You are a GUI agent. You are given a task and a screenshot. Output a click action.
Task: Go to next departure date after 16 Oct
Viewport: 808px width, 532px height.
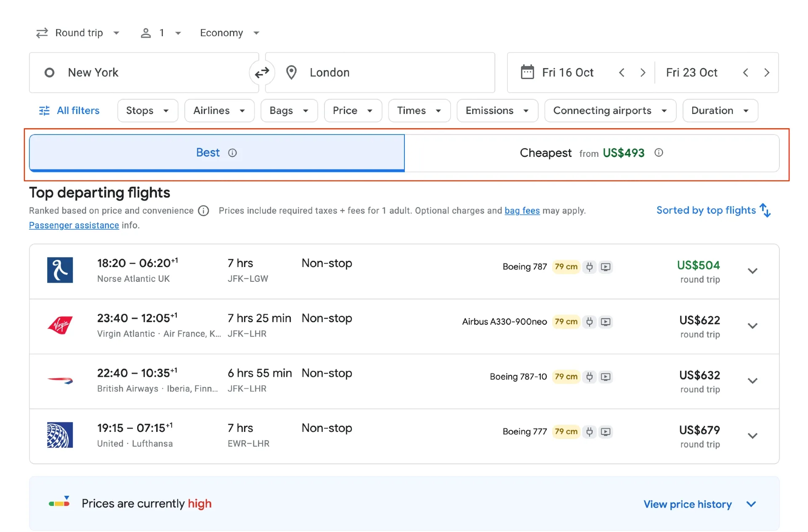click(643, 73)
